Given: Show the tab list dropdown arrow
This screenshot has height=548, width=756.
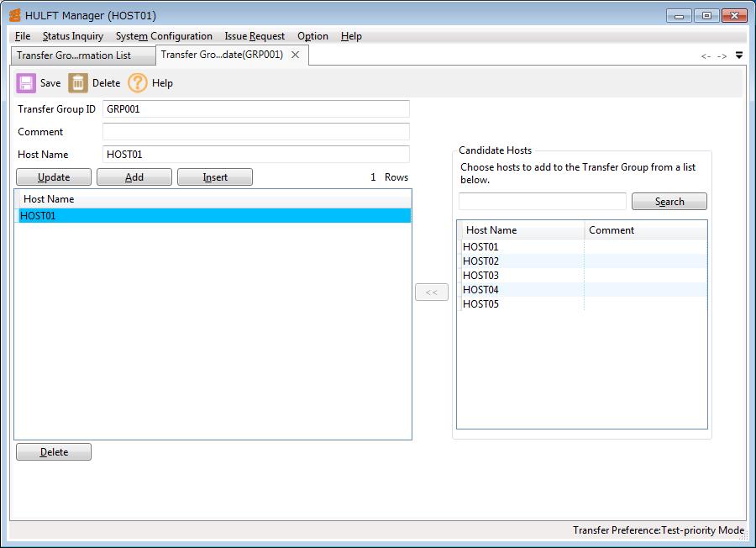Looking at the screenshot, I should (739, 55).
